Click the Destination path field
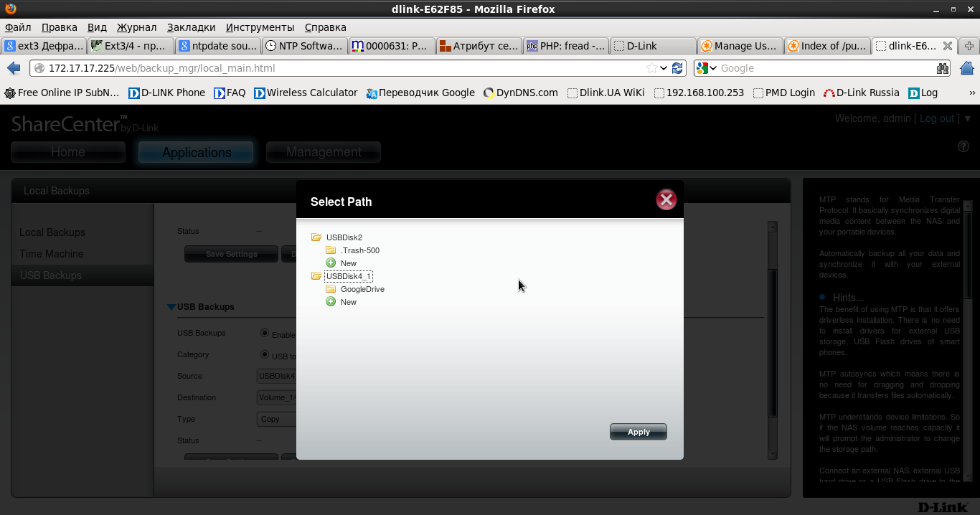 [276, 397]
